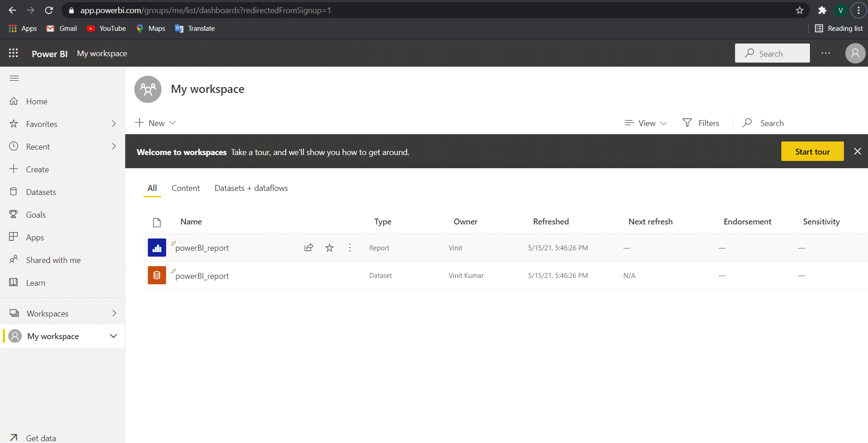
Task: Click the My workspace group avatar icon
Action: coord(148,89)
